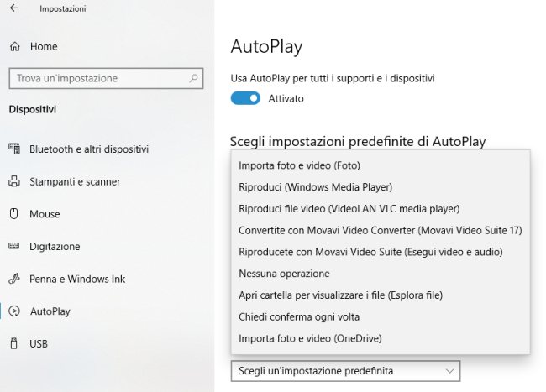The image size is (546, 392).
Task: Click the Trova un'impostazione search field
Action: tap(106, 78)
